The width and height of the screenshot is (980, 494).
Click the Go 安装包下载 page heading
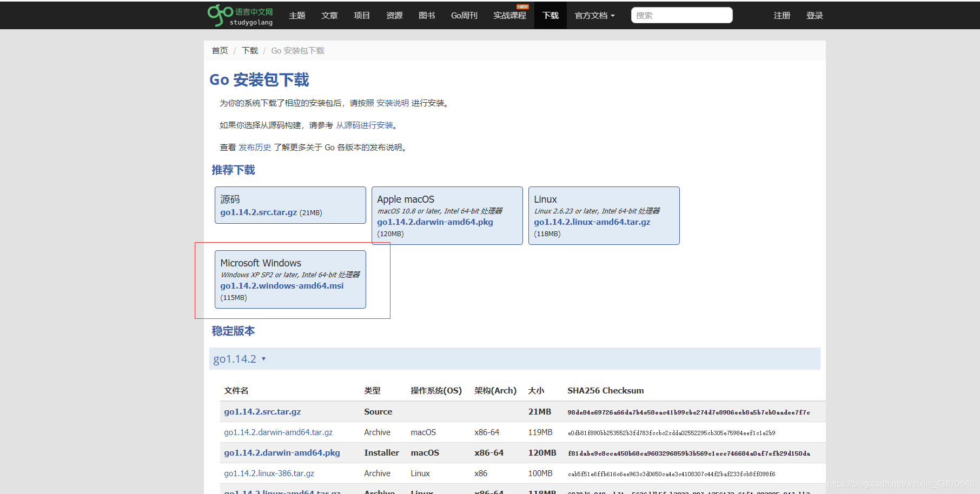pos(259,80)
